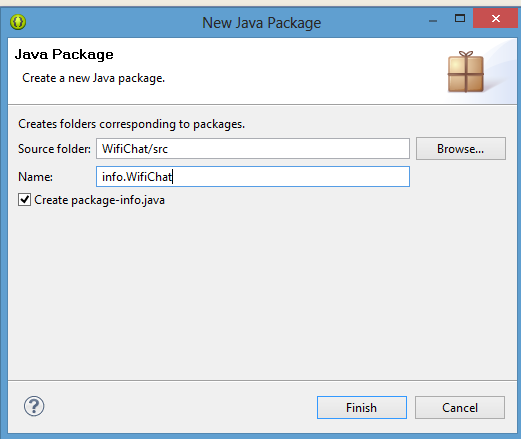Toggle the Create package-info.java checkbox

pos(25,200)
